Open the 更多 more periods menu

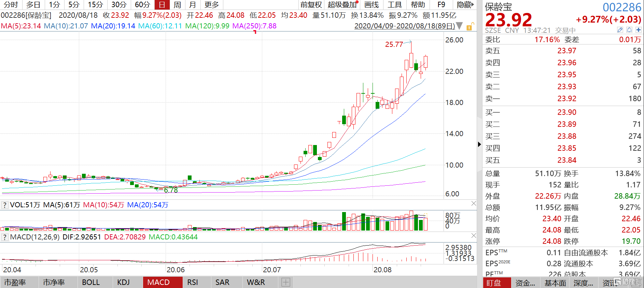pos(212,5)
